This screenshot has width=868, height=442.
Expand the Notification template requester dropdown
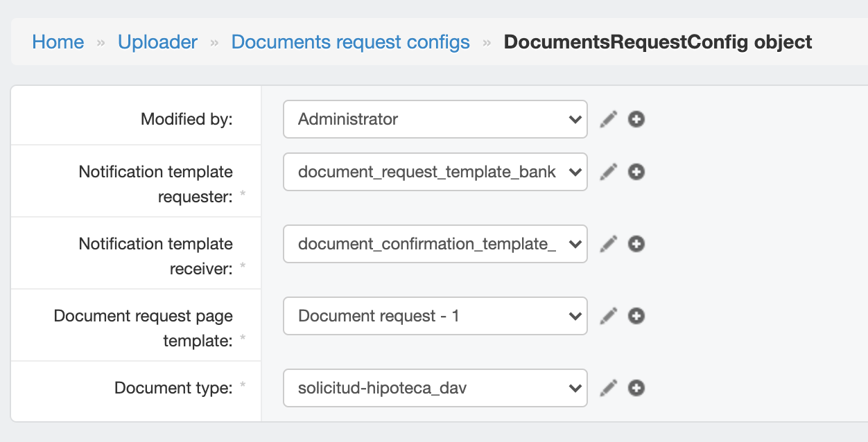click(435, 172)
